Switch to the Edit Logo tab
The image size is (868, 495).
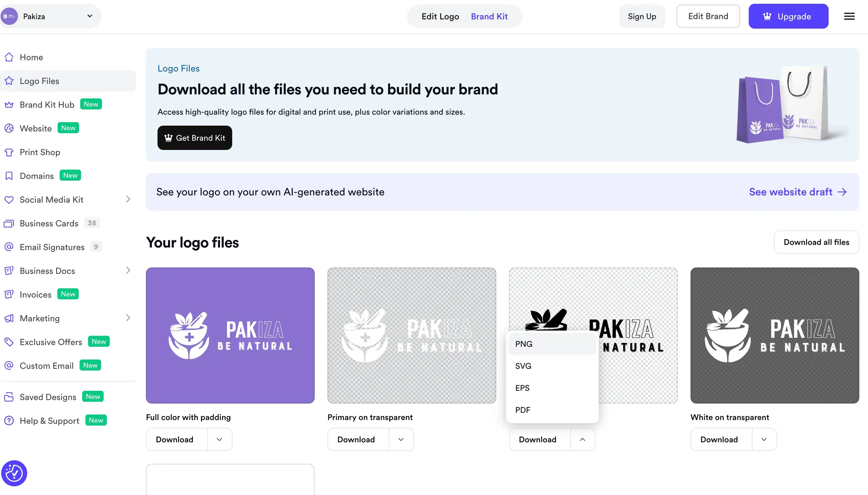[x=440, y=16]
